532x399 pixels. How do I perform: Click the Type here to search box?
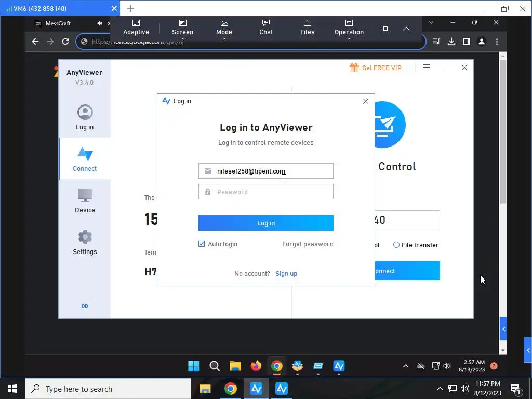coord(108,389)
